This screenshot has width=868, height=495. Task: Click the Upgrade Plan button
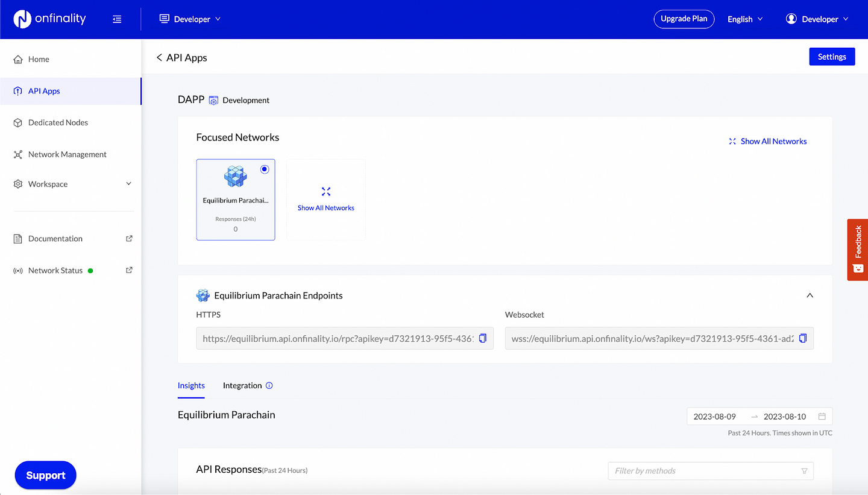tap(684, 19)
